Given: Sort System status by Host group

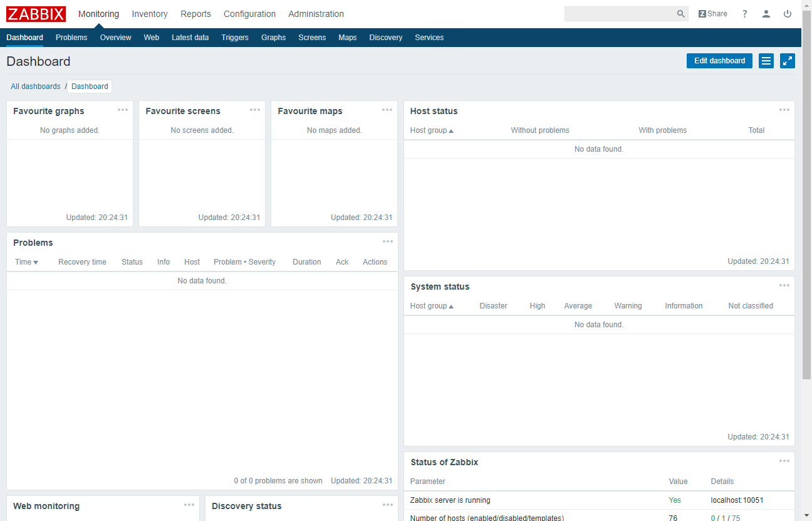Looking at the screenshot, I should point(432,306).
